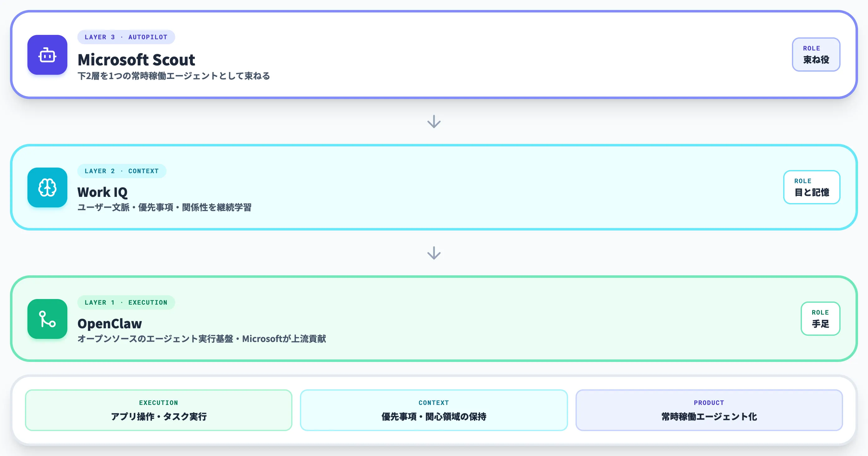Click the brain icon for Work IQ

[x=47, y=188]
